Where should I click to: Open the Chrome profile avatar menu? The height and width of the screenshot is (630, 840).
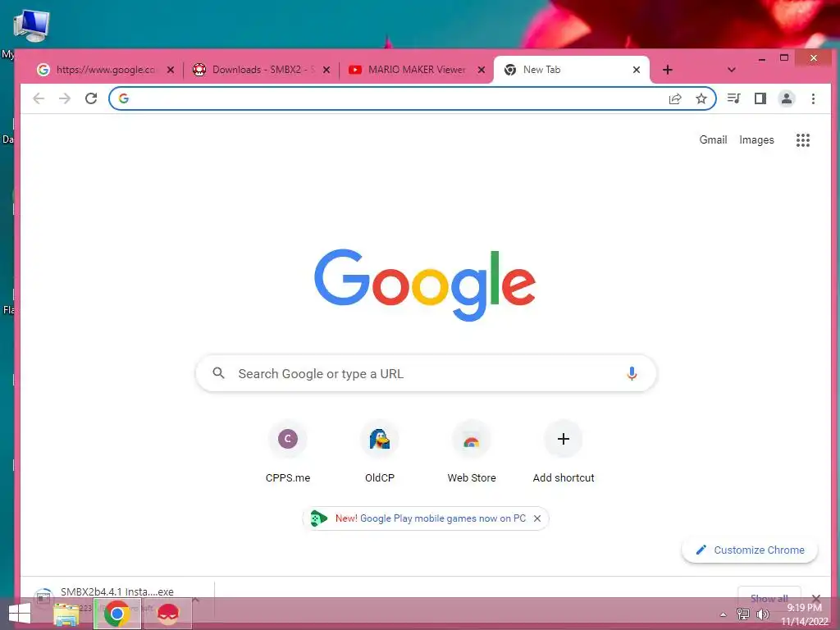coord(787,98)
